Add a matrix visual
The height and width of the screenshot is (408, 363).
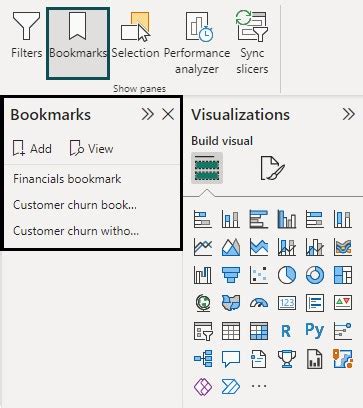click(259, 331)
